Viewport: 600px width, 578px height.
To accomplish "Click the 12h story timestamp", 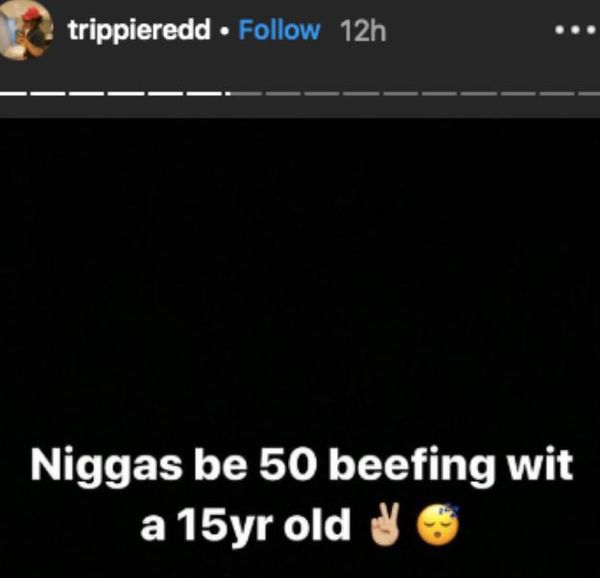I will pyautogui.click(x=363, y=31).
